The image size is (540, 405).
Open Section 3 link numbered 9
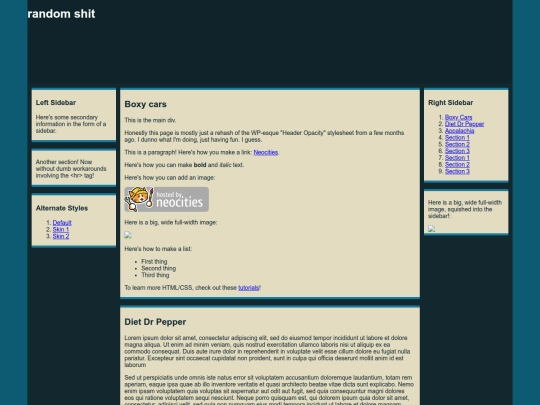tap(457, 172)
